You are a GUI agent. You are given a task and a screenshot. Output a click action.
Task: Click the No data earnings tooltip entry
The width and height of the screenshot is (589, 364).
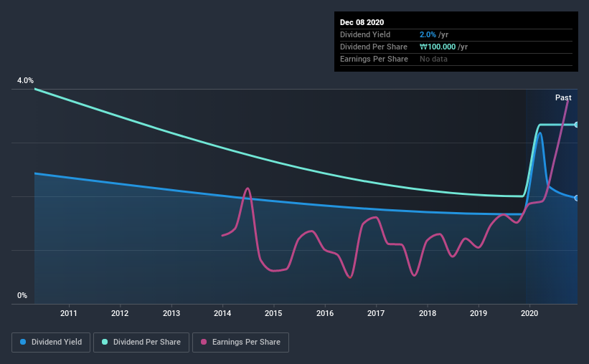click(433, 59)
